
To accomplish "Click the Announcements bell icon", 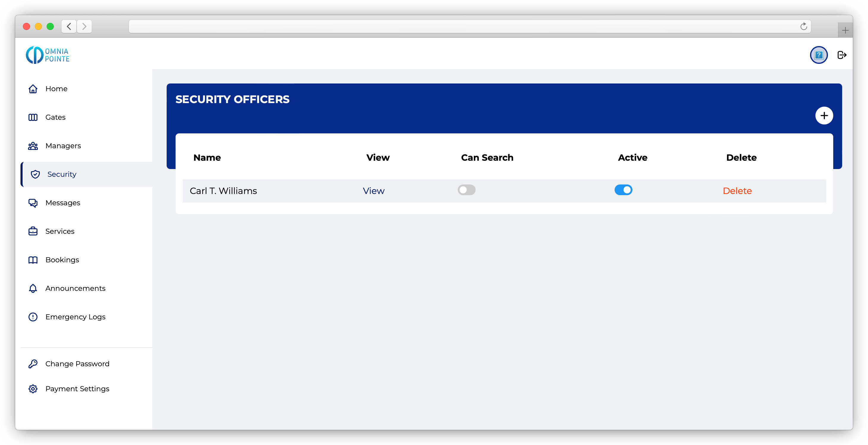I will [x=33, y=288].
